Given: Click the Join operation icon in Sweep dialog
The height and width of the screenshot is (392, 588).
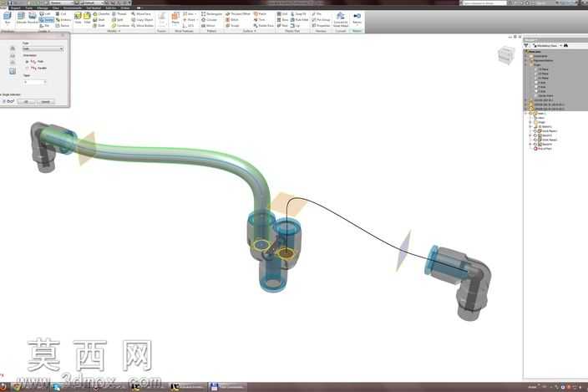Looking at the screenshot, I should pos(13,48).
